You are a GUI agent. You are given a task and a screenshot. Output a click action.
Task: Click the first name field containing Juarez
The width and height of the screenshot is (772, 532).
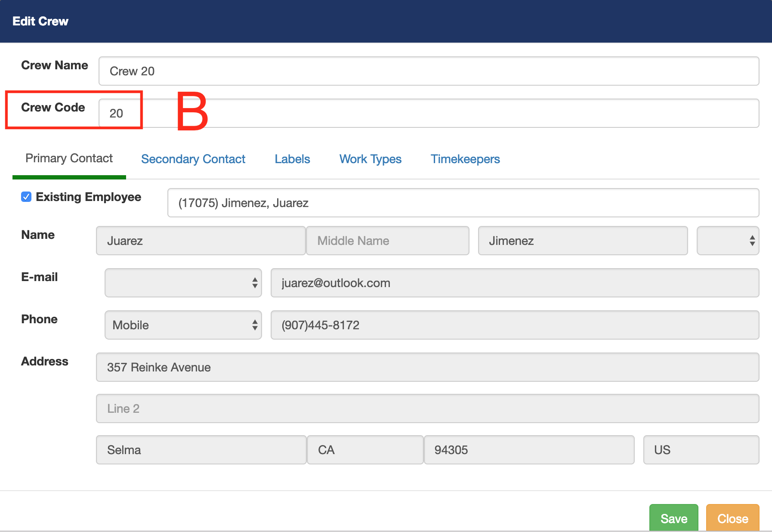[201, 241]
